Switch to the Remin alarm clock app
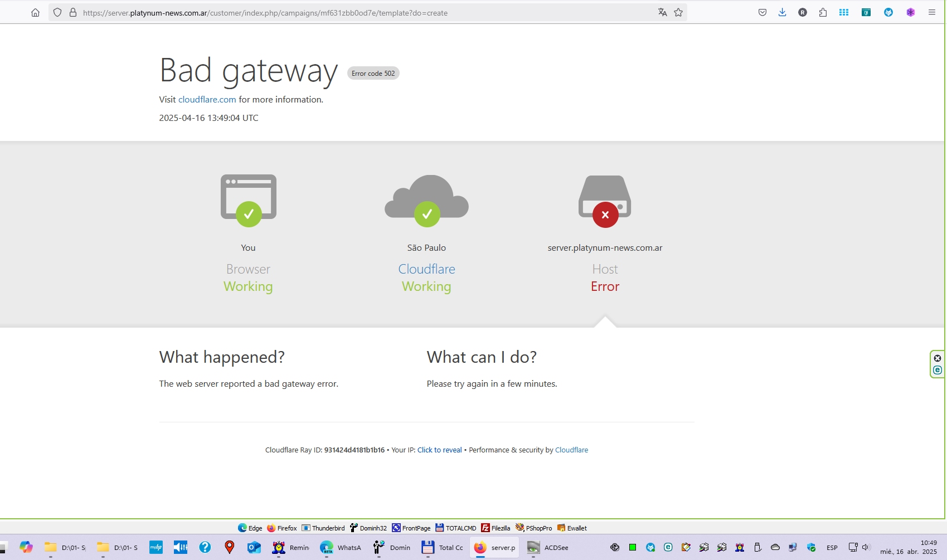 [x=290, y=547]
